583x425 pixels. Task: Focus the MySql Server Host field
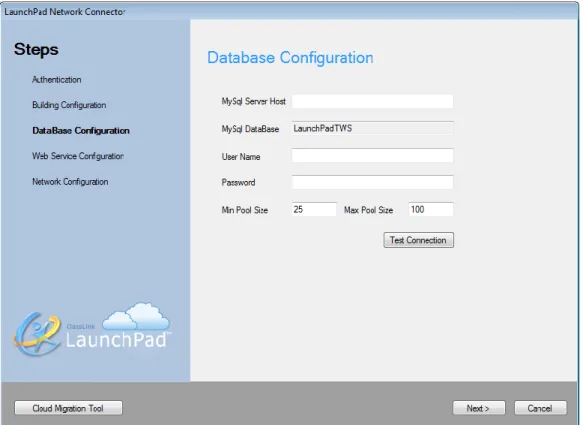(372, 101)
